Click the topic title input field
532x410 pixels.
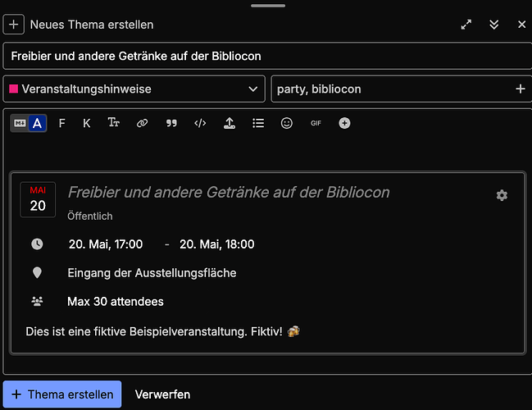click(266, 56)
